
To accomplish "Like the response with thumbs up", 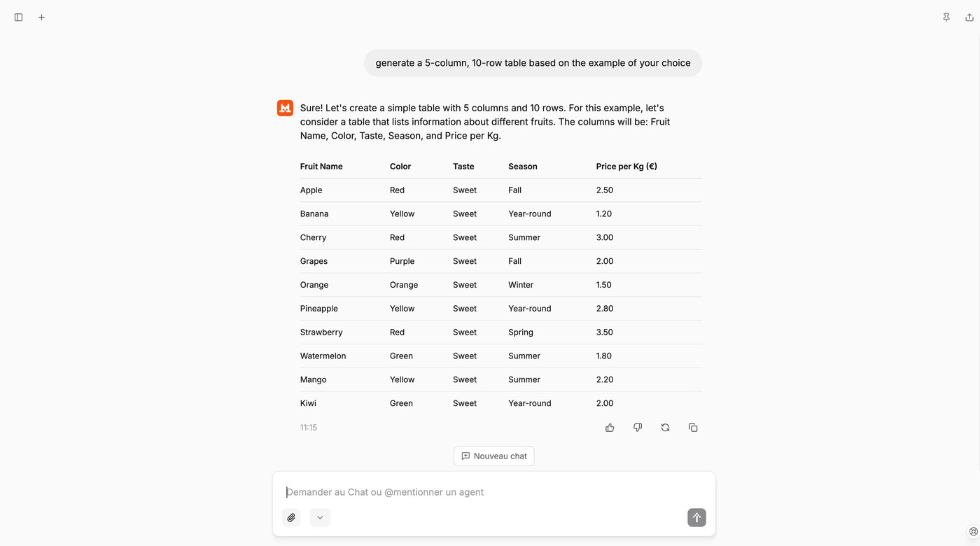I will (x=610, y=428).
